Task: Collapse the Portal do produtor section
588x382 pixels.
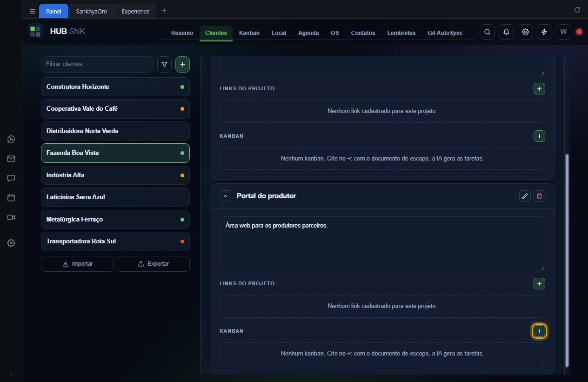Action: pos(225,196)
